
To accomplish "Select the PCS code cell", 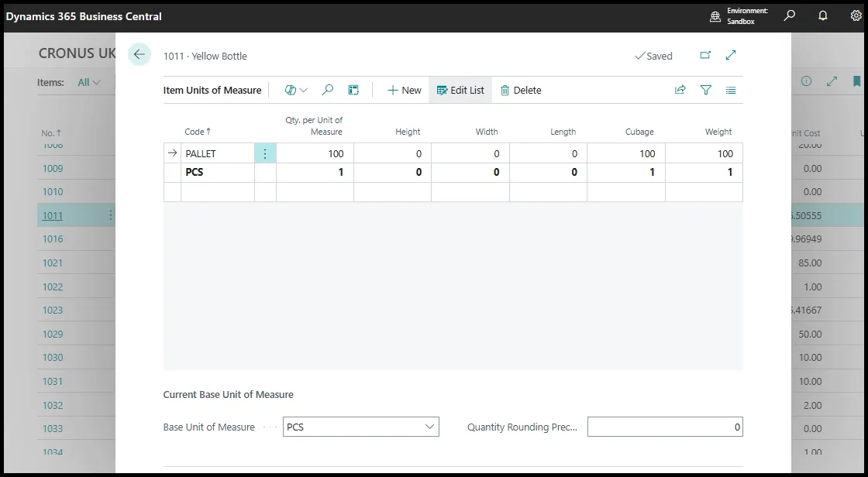I will [218, 172].
